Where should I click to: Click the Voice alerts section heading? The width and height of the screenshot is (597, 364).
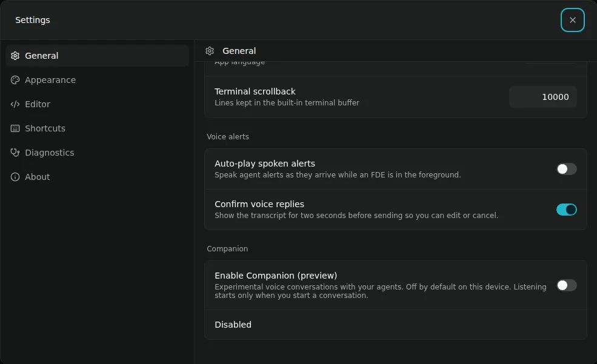(228, 136)
